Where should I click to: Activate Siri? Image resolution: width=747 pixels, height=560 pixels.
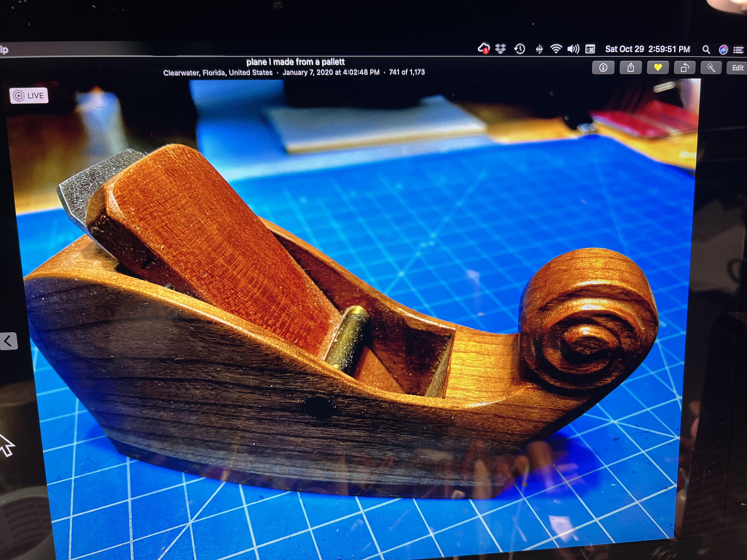723,50
